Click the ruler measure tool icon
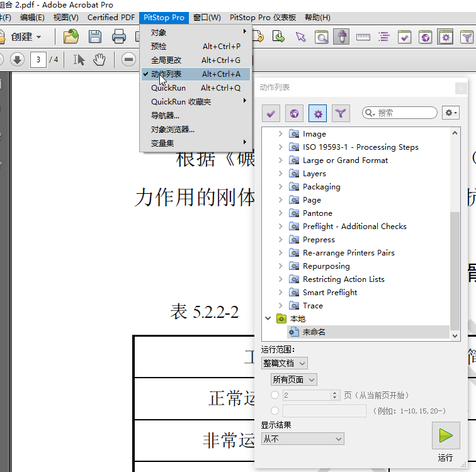 click(363, 37)
